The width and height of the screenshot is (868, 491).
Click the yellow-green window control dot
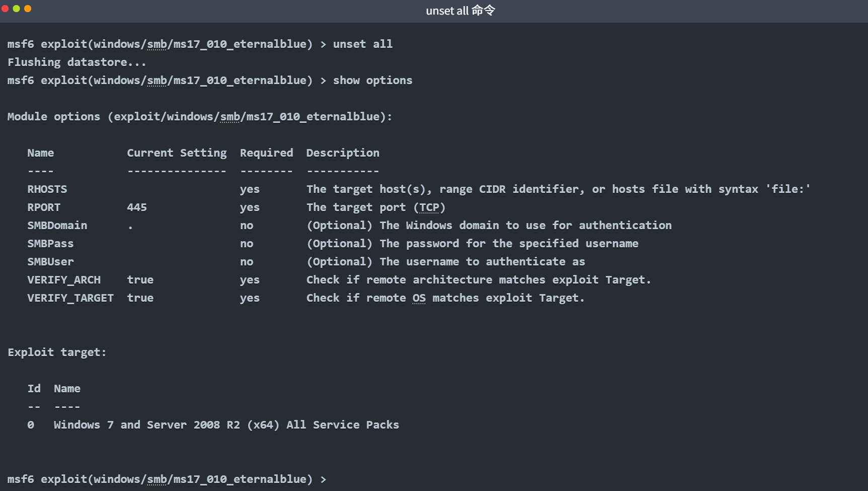pos(16,9)
